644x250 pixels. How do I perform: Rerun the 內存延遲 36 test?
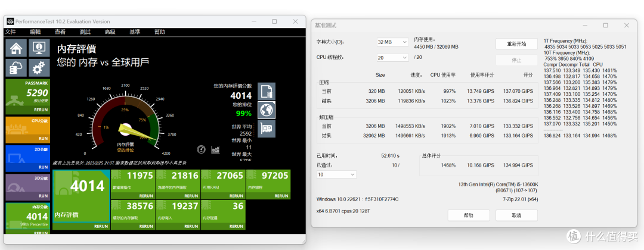(x=237, y=226)
